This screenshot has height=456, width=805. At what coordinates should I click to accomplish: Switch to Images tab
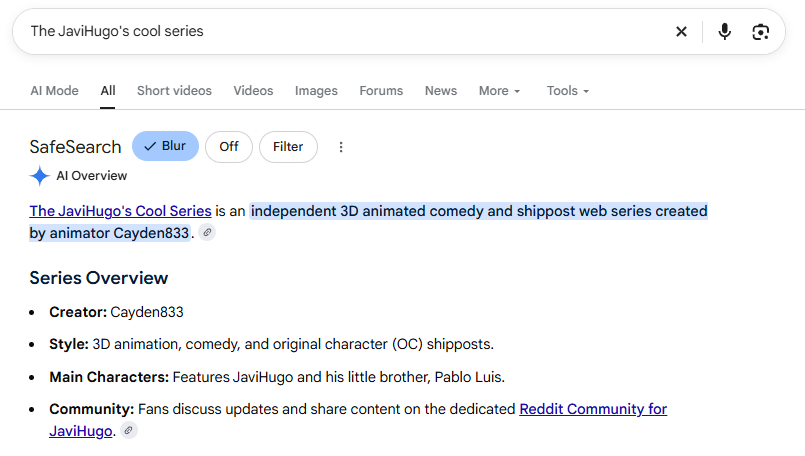point(316,91)
